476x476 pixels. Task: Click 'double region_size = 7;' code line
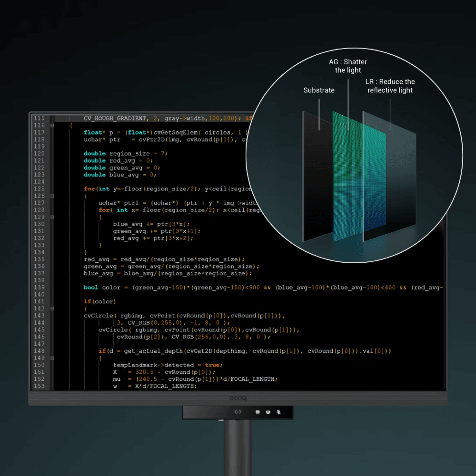(125, 154)
